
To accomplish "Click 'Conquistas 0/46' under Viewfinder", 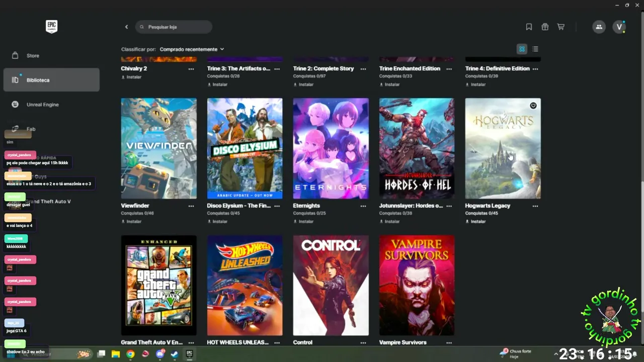I will pos(137,213).
